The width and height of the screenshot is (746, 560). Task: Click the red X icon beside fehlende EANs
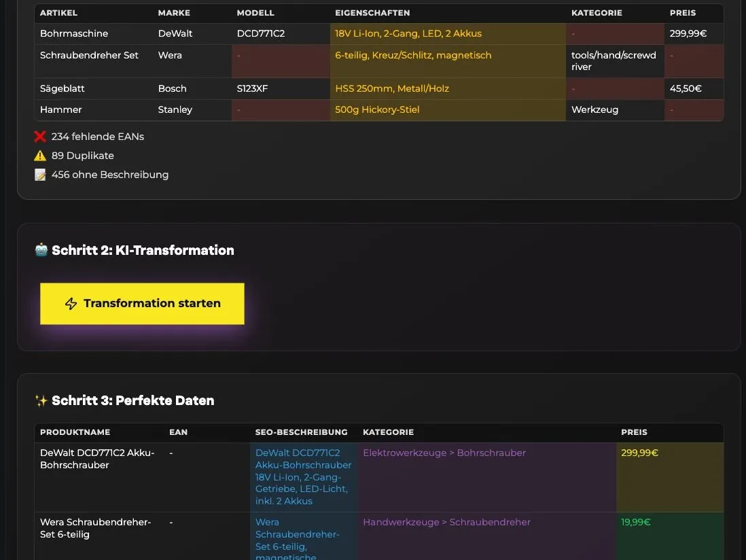[x=40, y=137]
